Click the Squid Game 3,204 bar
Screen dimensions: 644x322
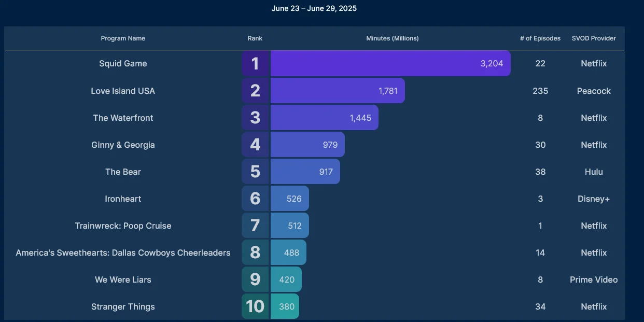click(x=390, y=64)
